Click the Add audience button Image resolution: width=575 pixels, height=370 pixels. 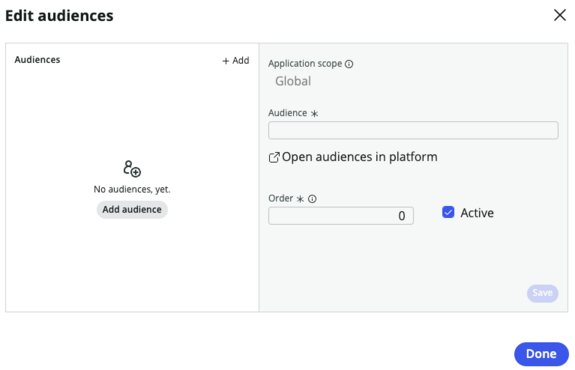click(x=132, y=209)
